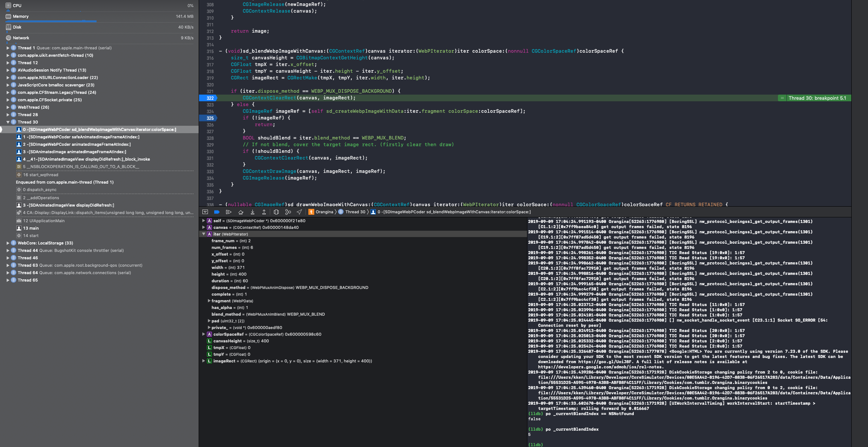Open Debug View Hierarchy
868x447 pixels.
pyautogui.click(x=276, y=212)
